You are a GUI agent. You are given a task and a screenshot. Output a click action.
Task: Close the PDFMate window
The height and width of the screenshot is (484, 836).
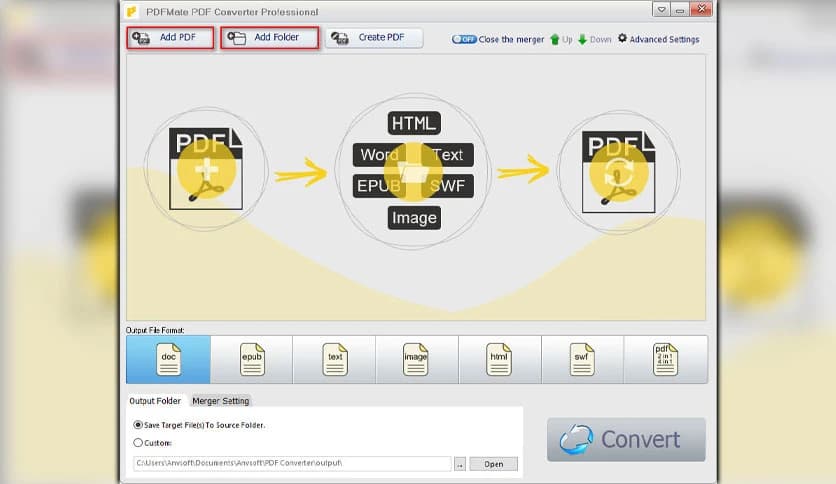[701, 9]
